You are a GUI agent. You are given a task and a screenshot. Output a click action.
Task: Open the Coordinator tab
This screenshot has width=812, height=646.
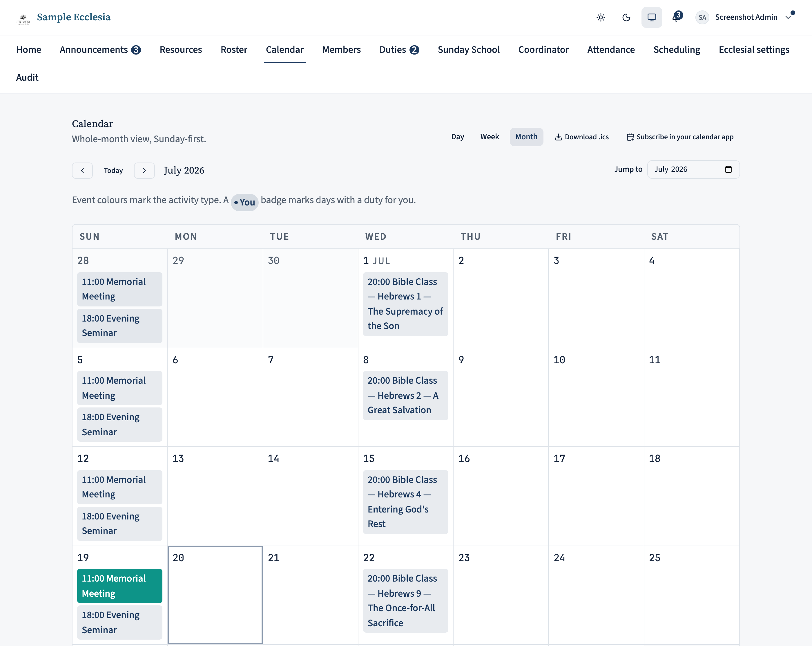pos(543,50)
